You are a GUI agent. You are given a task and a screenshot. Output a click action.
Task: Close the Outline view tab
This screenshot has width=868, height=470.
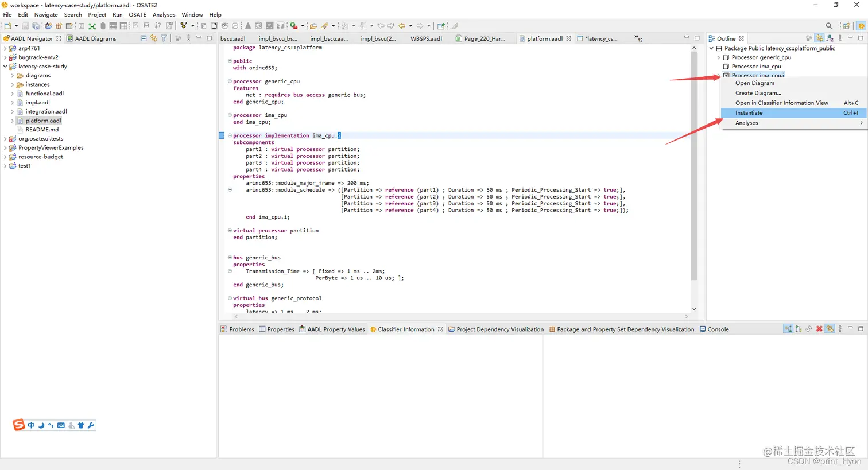[x=741, y=38]
